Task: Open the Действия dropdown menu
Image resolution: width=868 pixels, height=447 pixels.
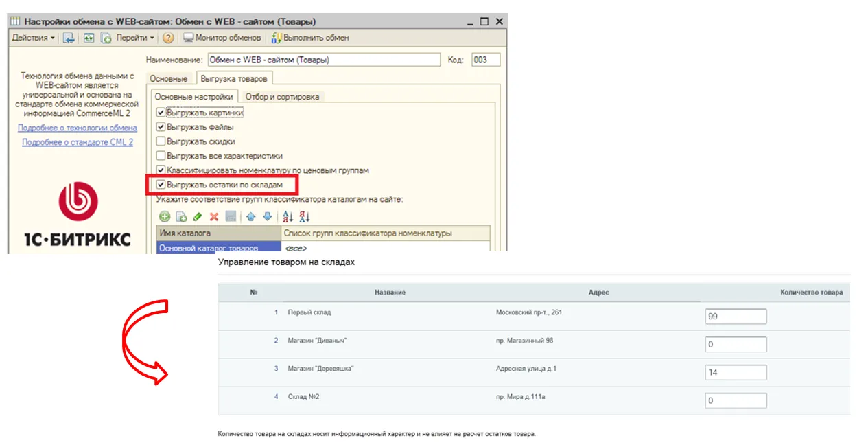Action: 34,38
